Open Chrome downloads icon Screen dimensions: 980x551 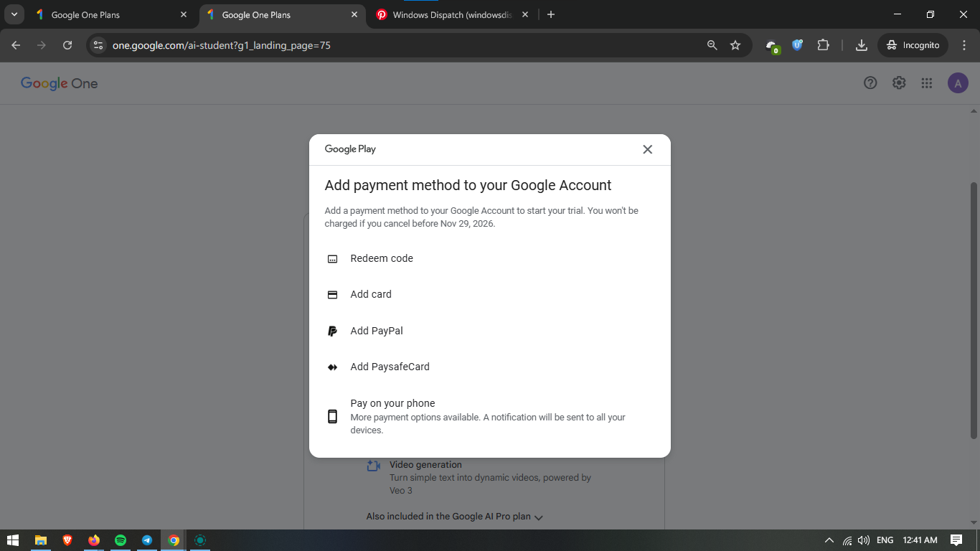coord(862,45)
